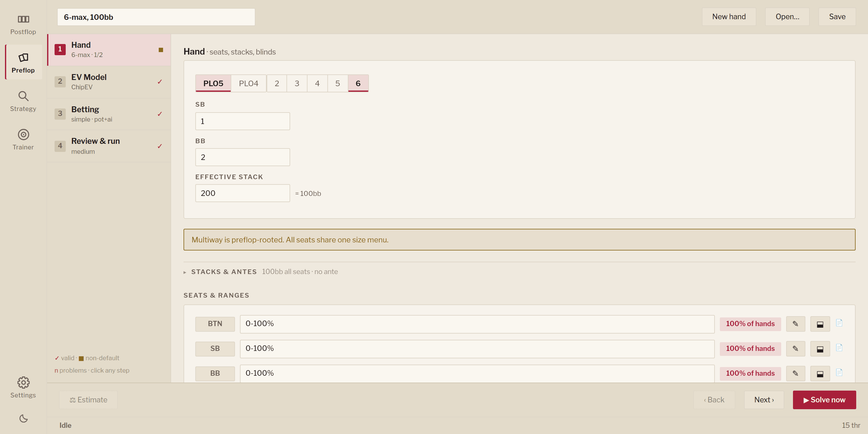Screen dimensions: 868x434
Task: Save BB range with disk icon
Action: 820,373
